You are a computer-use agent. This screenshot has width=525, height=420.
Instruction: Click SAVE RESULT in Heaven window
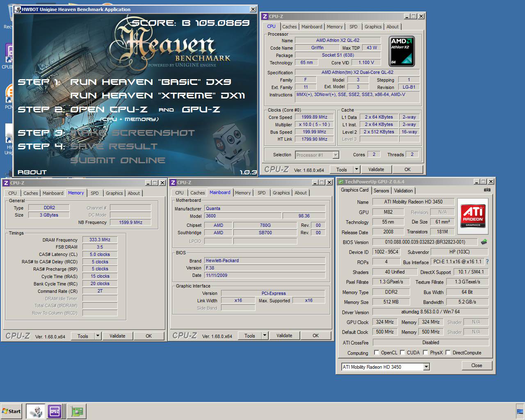click(x=114, y=146)
